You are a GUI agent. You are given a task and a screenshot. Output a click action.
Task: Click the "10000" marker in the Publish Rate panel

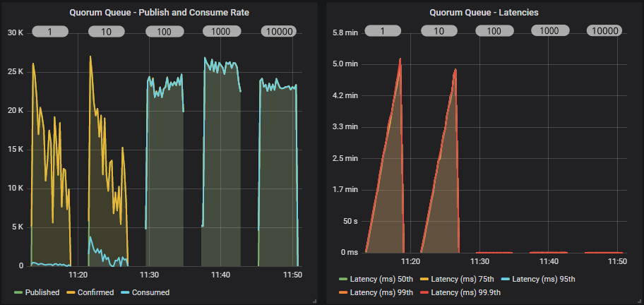(278, 31)
